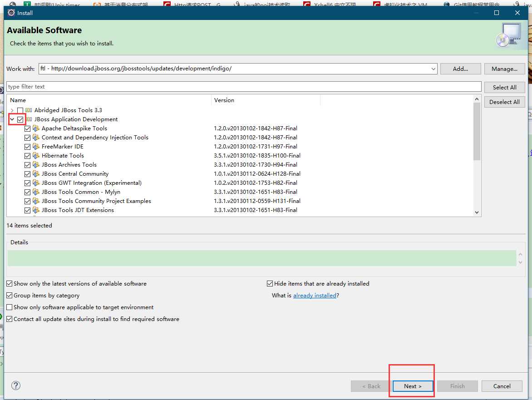Enable Show only software applicable to target environment

click(10, 307)
